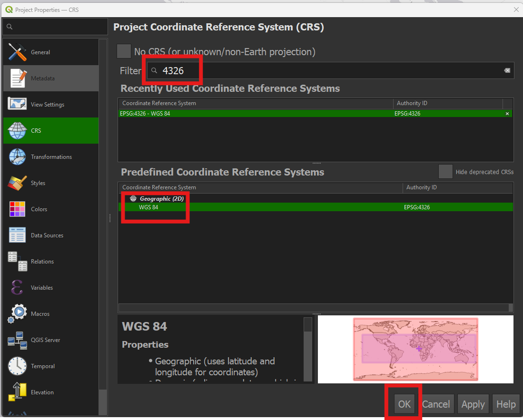Viewport: 523px width, 420px height.
Task: Select the Metadata pencil-page icon
Action: pyautogui.click(x=19, y=78)
